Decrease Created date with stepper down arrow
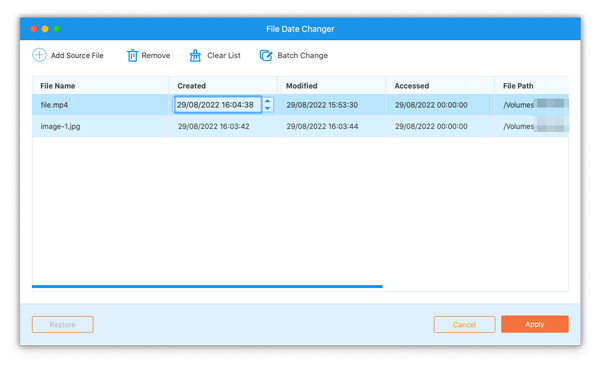Screen dimensions: 600x367 coord(267,108)
